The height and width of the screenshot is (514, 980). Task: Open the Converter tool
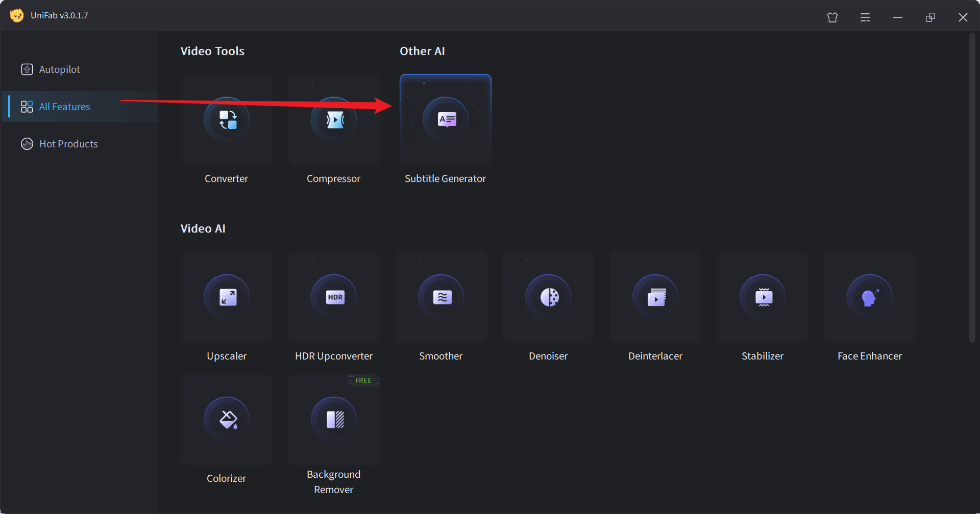click(x=227, y=120)
